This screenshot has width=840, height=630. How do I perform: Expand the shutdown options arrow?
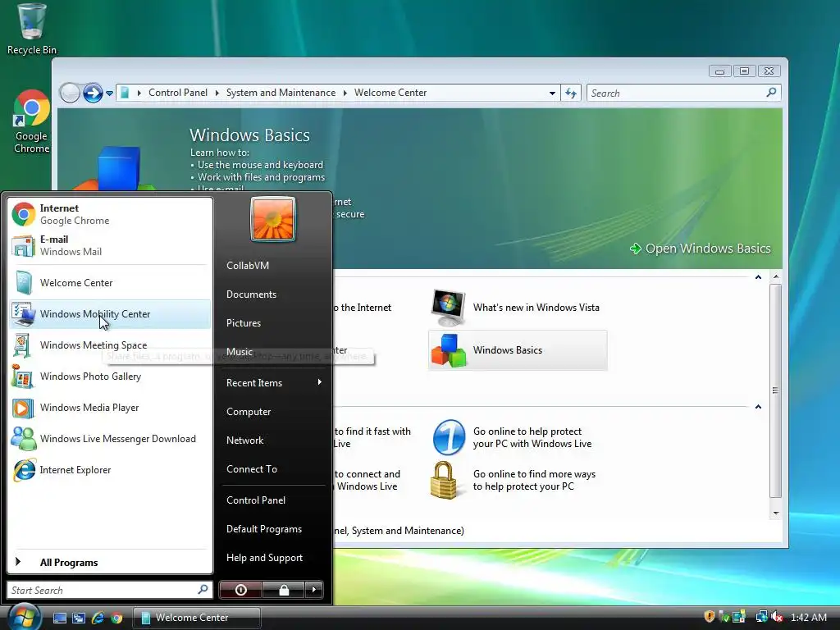pyautogui.click(x=314, y=590)
